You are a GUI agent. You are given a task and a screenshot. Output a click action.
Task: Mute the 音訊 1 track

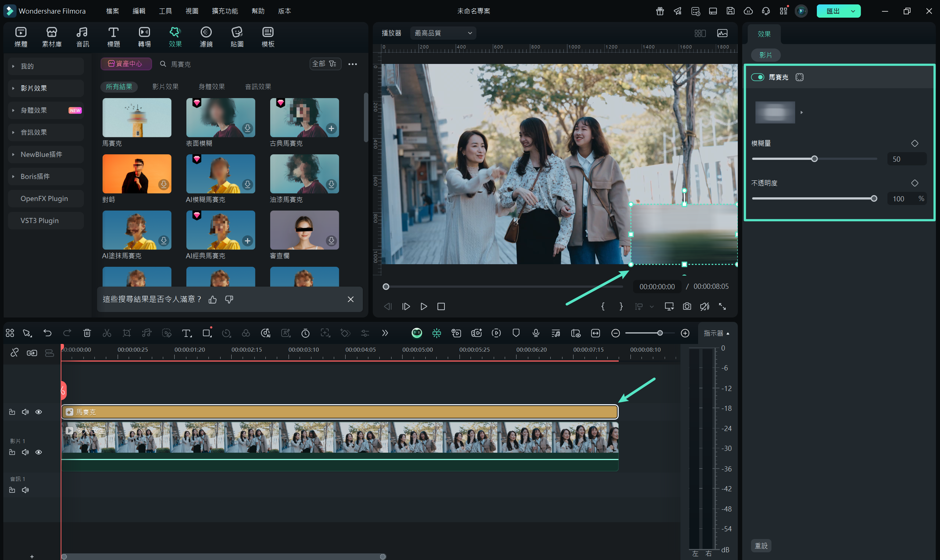pyautogui.click(x=25, y=490)
